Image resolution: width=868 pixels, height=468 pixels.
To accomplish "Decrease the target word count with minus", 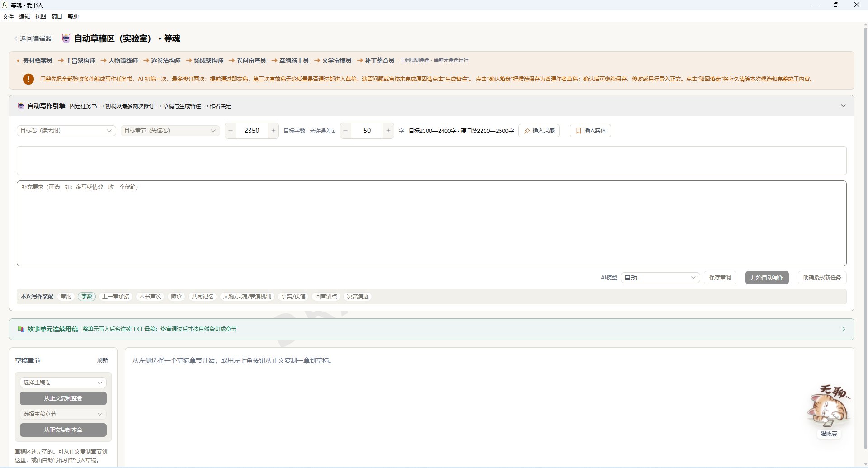I will pos(231,131).
